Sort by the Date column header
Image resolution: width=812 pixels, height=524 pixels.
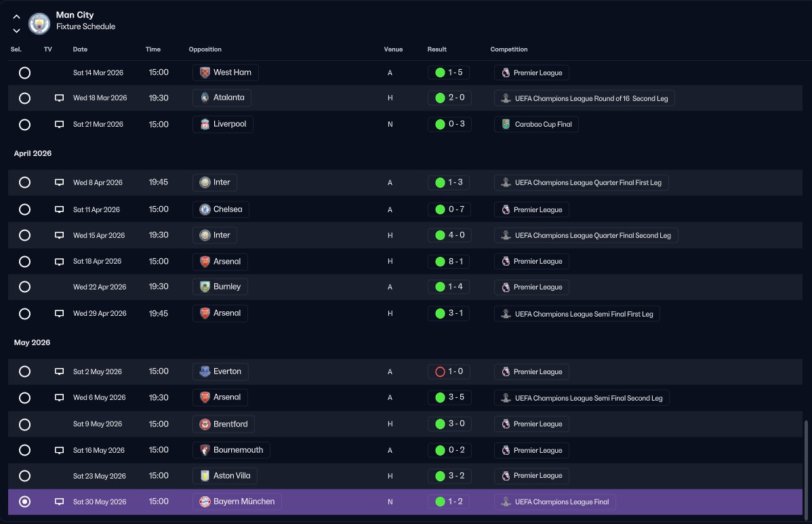click(80, 49)
